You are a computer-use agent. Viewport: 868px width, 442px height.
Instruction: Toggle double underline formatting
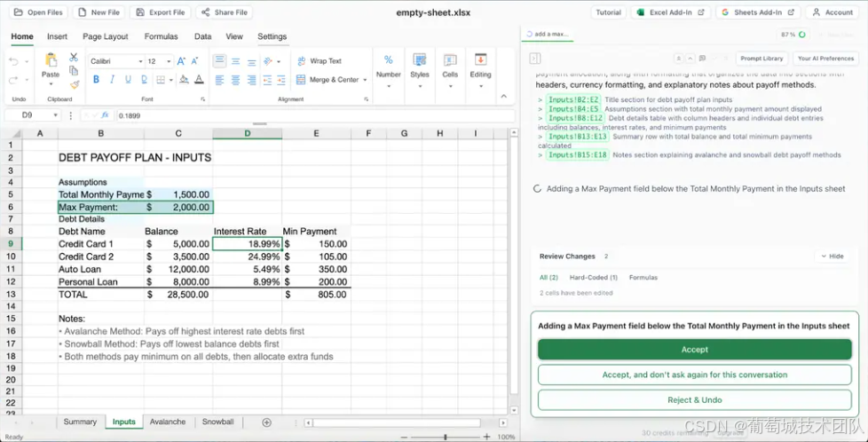coord(145,80)
